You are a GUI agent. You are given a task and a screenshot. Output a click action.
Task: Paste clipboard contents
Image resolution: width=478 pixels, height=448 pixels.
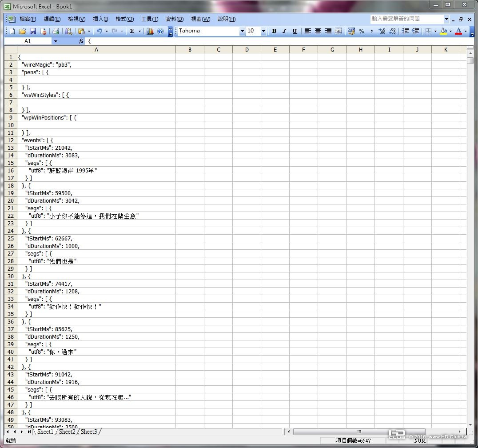tap(81, 31)
